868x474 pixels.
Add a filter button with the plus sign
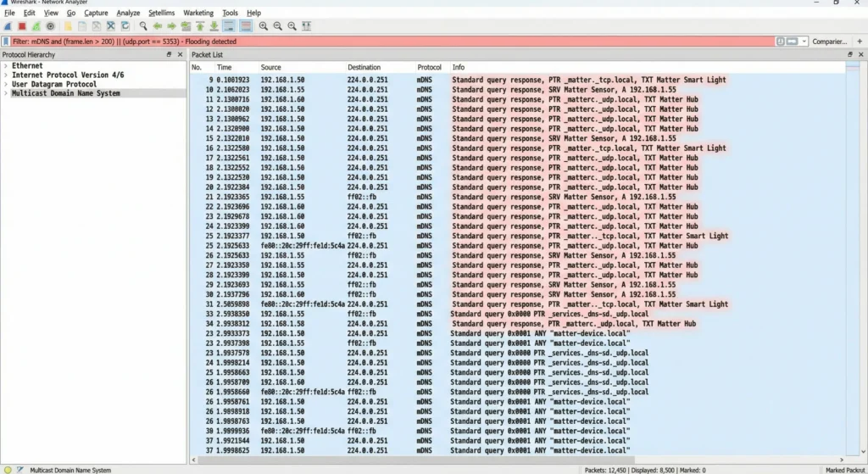point(860,42)
